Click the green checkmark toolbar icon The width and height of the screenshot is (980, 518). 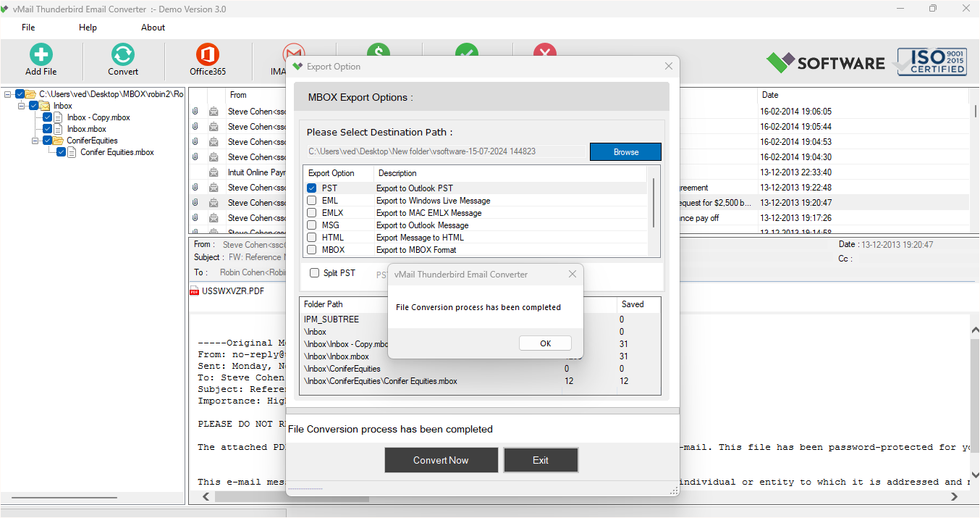(x=467, y=51)
